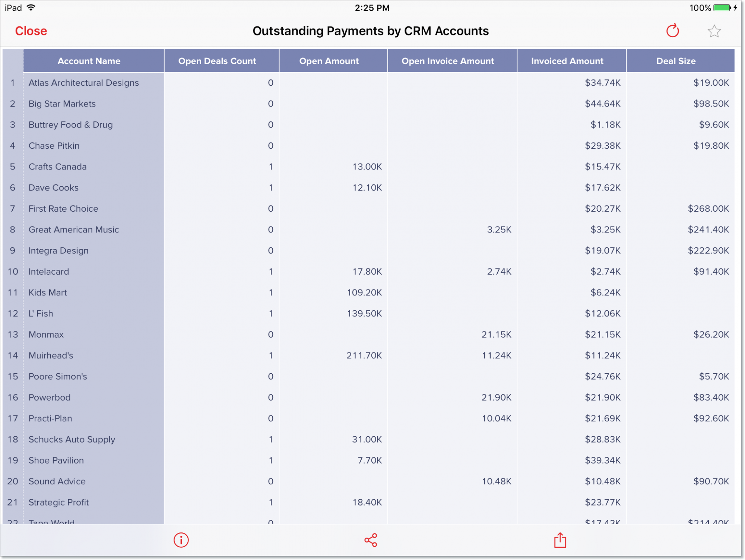Select Atlas Architectural Designs row
745x560 pixels.
[x=368, y=83]
